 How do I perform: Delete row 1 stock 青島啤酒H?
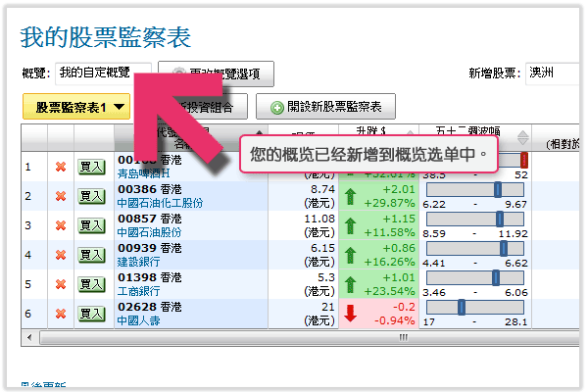pyautogui.click(x=61, y=167)
